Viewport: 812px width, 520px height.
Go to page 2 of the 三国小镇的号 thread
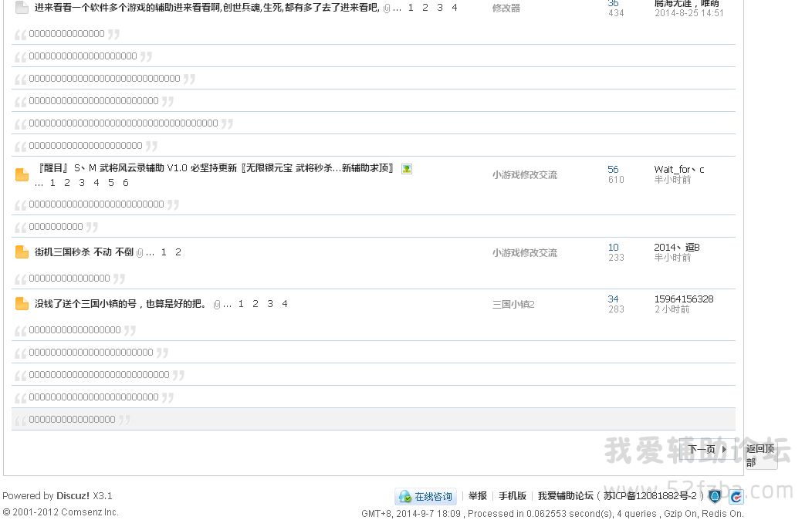(255, 304)
